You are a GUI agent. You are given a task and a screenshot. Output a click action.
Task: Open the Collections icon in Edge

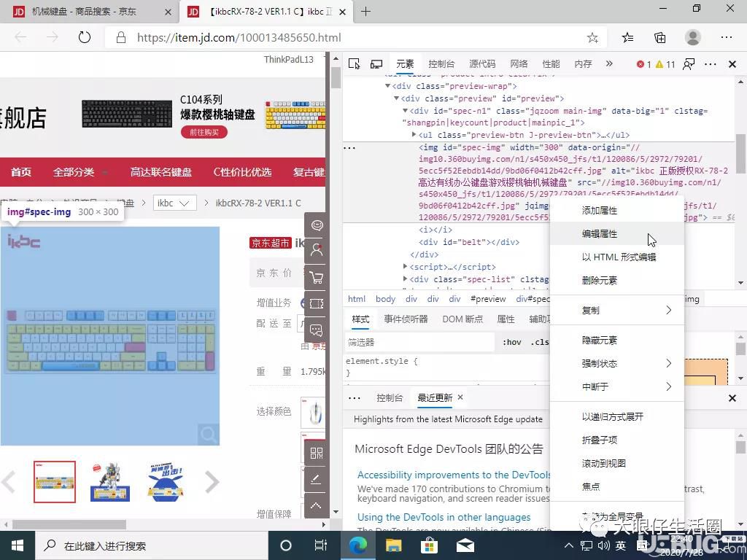pyautogui.click(x=659, y=37)
